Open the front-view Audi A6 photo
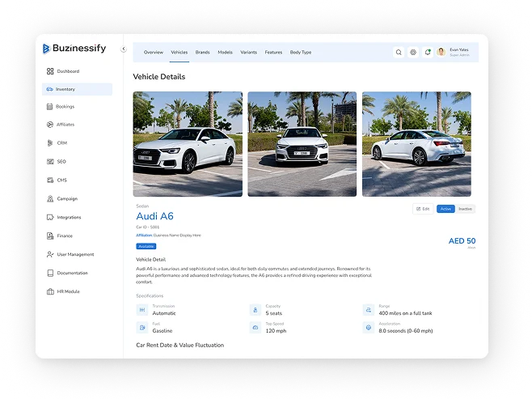 [x=302, y=144]
